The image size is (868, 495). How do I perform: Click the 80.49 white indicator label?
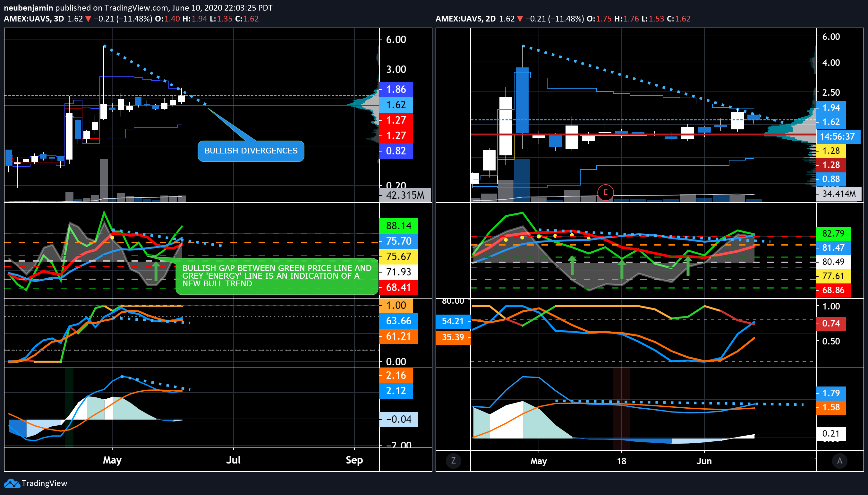coord(833,262)
